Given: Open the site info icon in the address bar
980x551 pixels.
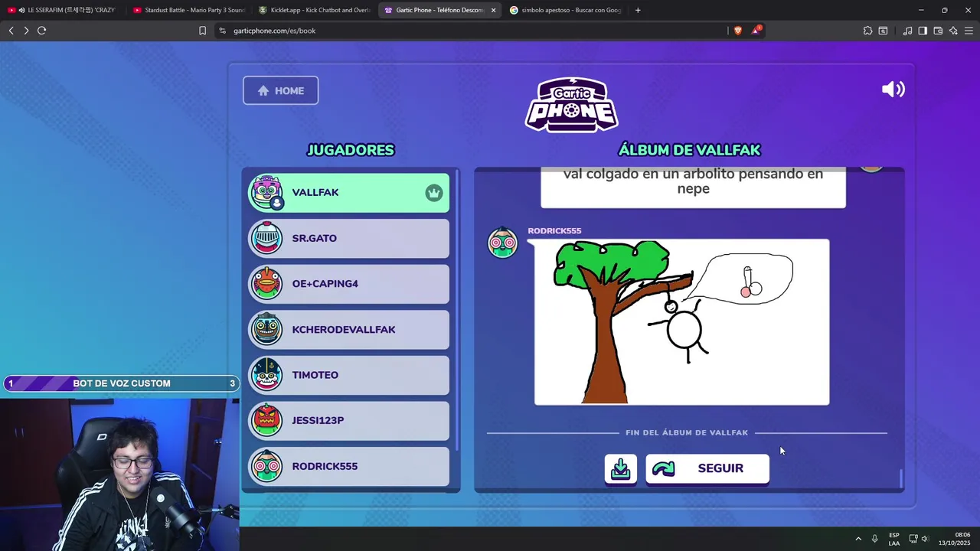Looking at the screenshot, I should click(x=222, y=31).
